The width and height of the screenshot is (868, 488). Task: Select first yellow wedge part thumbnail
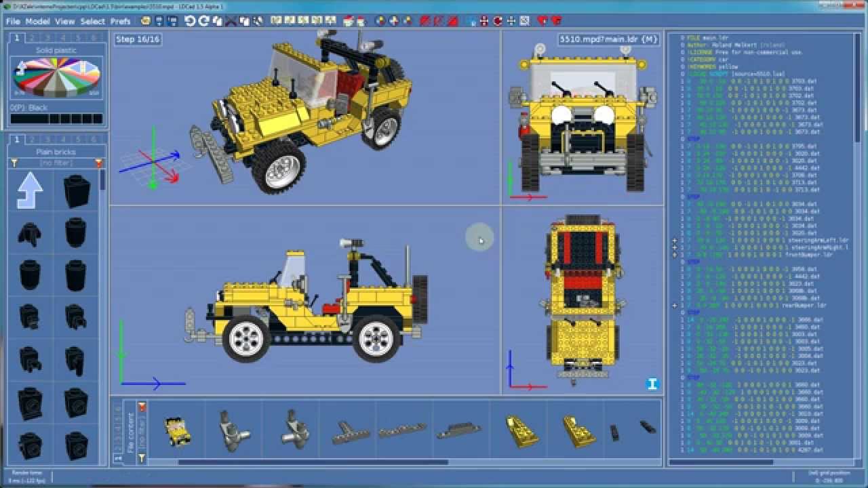pos(522,431)
